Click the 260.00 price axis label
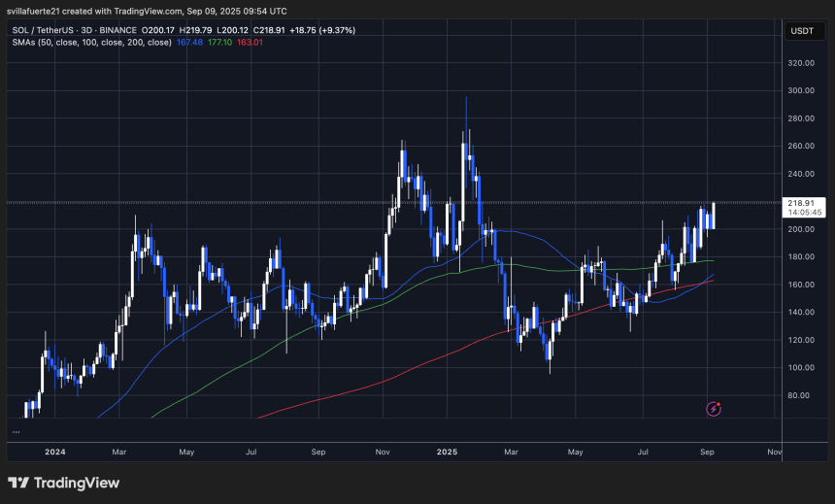 (x=801, y=146)
